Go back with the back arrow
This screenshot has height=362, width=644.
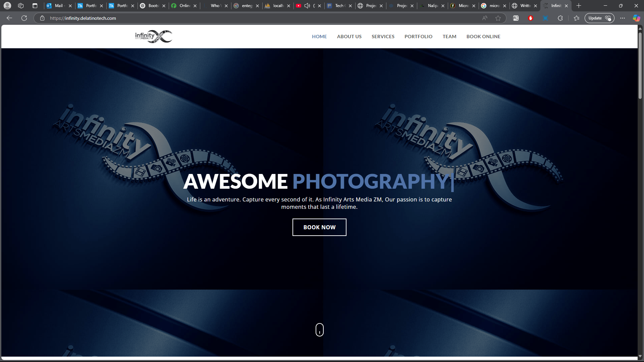point(9,18)
